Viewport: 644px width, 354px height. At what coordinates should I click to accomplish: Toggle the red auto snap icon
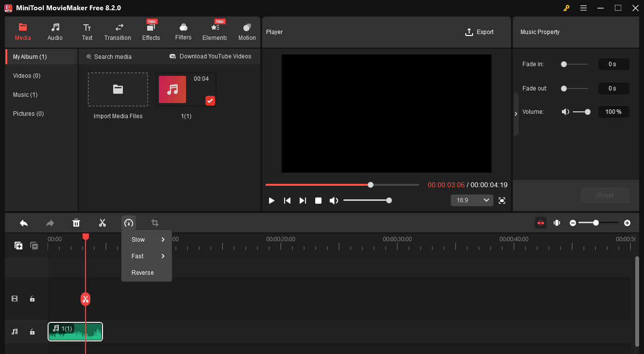[541, 223]
